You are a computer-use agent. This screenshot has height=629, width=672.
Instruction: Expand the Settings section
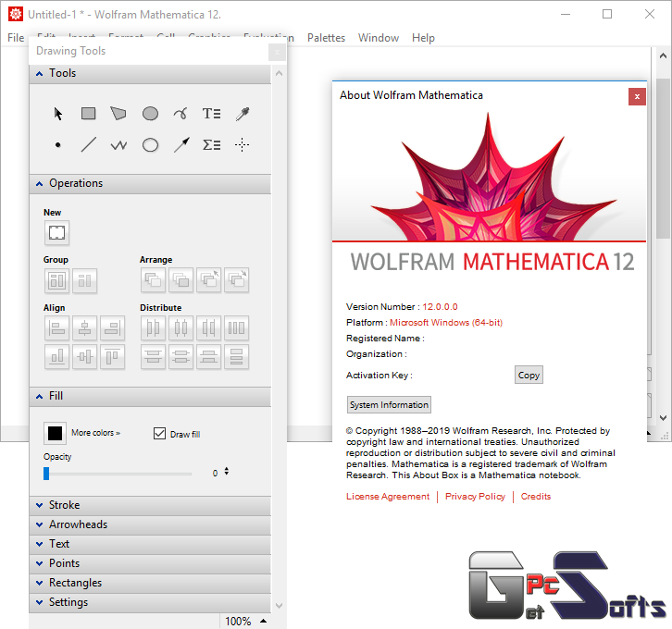coord(150,602)
